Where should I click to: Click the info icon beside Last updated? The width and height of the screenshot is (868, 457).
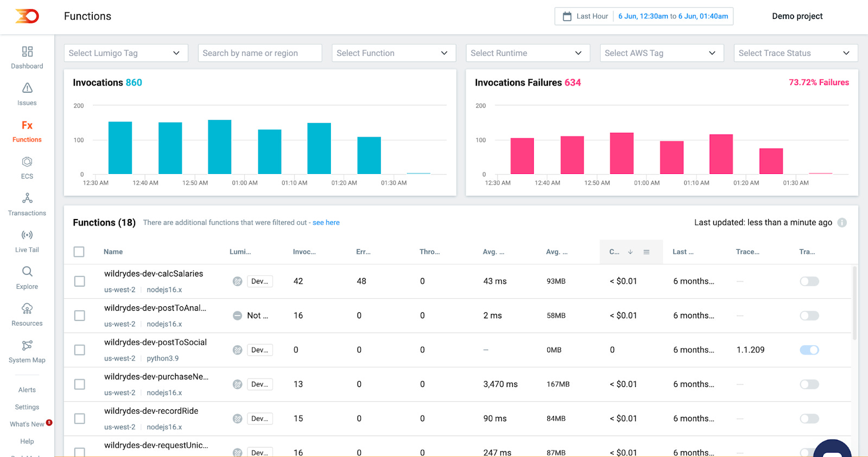tap(842, 223)
